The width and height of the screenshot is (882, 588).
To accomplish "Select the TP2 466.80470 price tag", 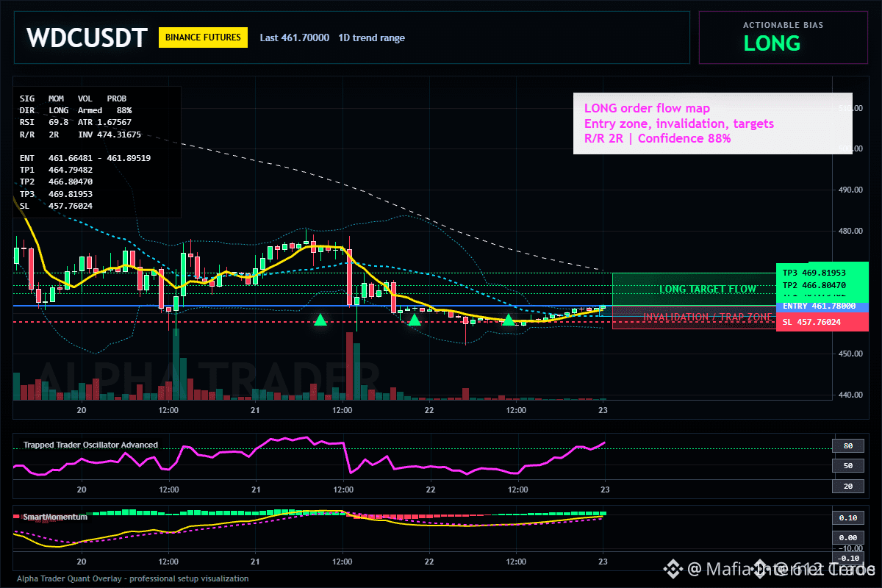I will (822, 284).
